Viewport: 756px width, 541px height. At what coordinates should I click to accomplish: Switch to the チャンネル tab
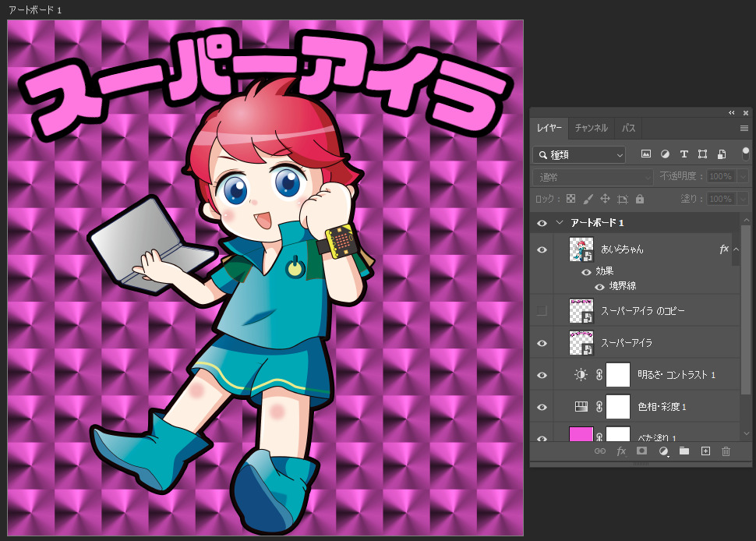coord(591,128)
